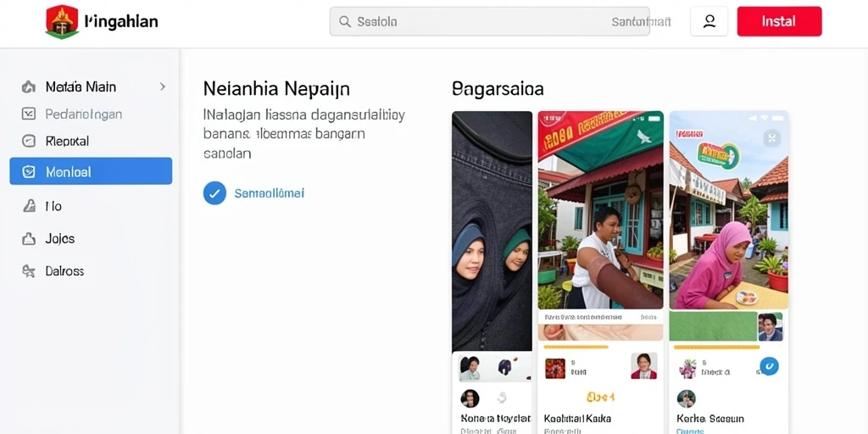Image resolution: width=868 pixels, height=434 pixels.
Task: Expand the Metaie Miain chevron arrow
Action: pos(162,87)
